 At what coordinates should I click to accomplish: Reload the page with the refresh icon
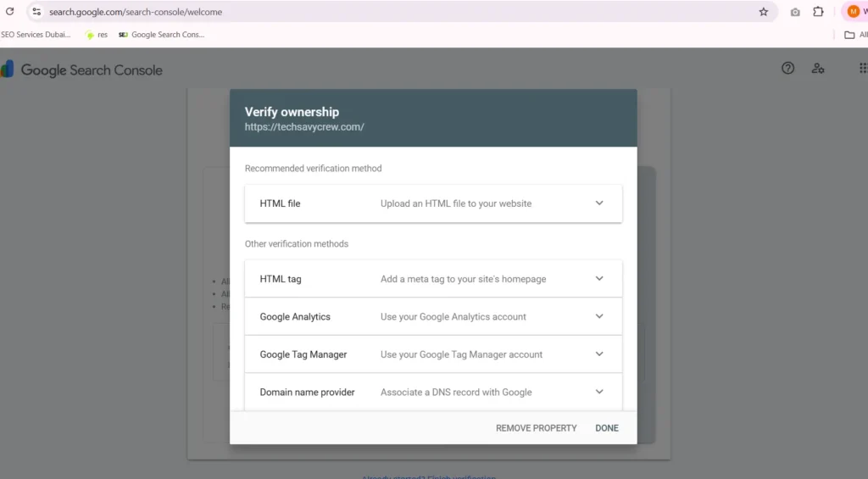point(10,11)
